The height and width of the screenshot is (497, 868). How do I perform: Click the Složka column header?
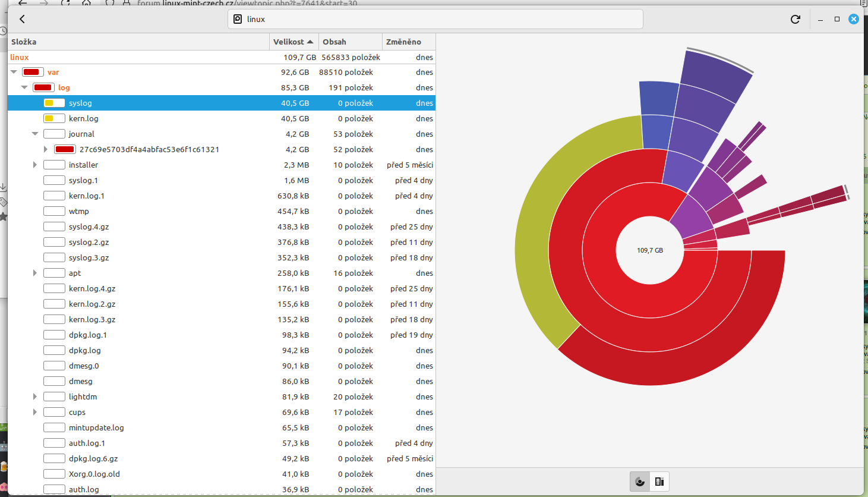(x=24, y=42)
